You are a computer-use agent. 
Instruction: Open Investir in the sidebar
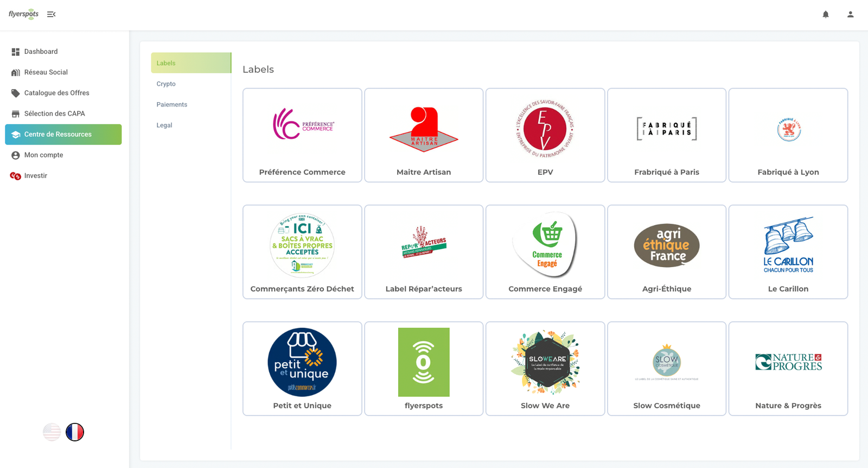(x=63, y=176)
